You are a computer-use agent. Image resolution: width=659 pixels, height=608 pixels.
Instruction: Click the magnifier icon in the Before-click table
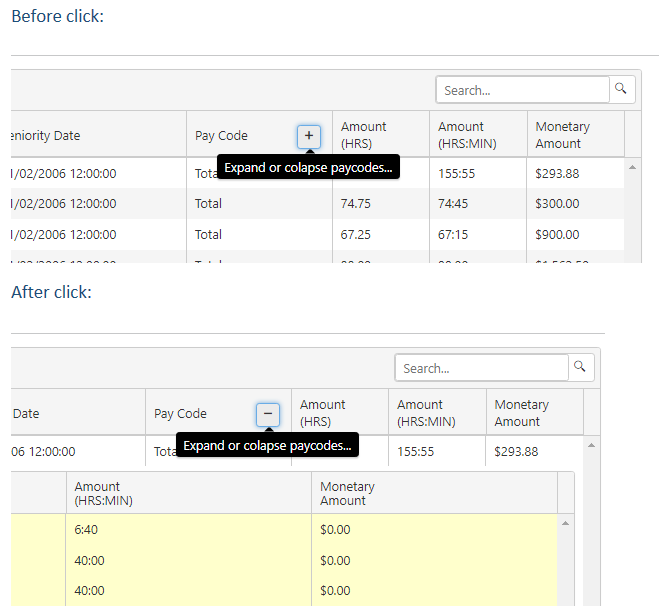(x=622, y=89)
